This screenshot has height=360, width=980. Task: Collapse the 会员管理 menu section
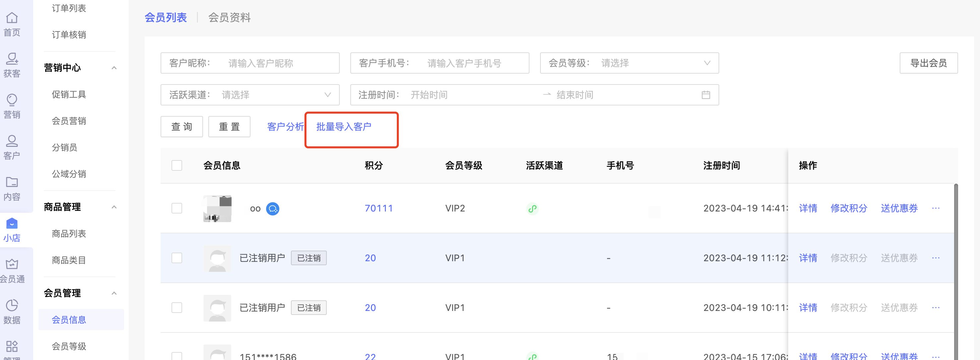tap(114, 293)
